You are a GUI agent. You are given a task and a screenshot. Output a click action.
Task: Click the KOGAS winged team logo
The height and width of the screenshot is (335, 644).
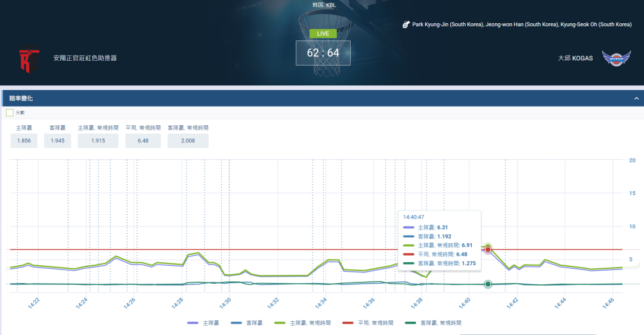point(616,58)
